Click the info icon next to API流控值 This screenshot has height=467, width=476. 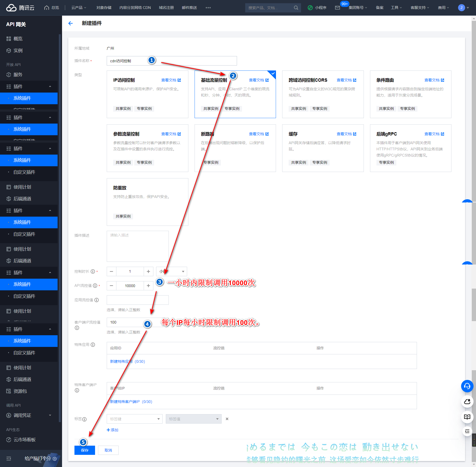95,286
